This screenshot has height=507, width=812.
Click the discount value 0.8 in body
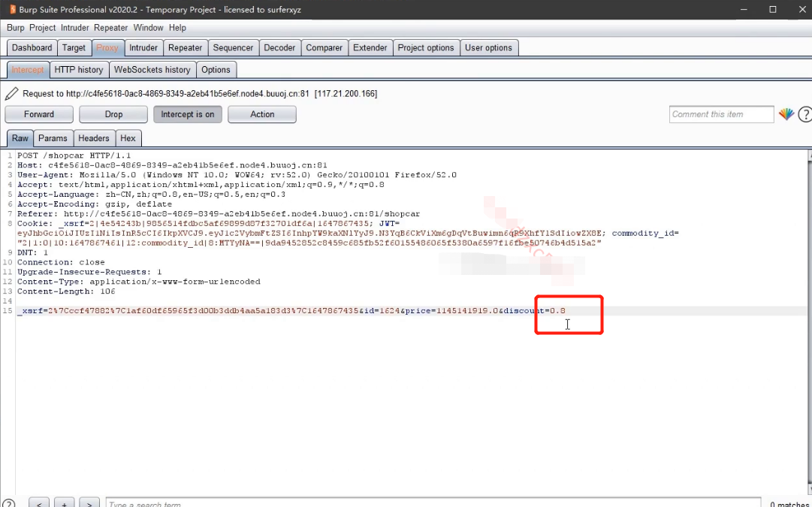pyautogui.click(x=557, y=311)
